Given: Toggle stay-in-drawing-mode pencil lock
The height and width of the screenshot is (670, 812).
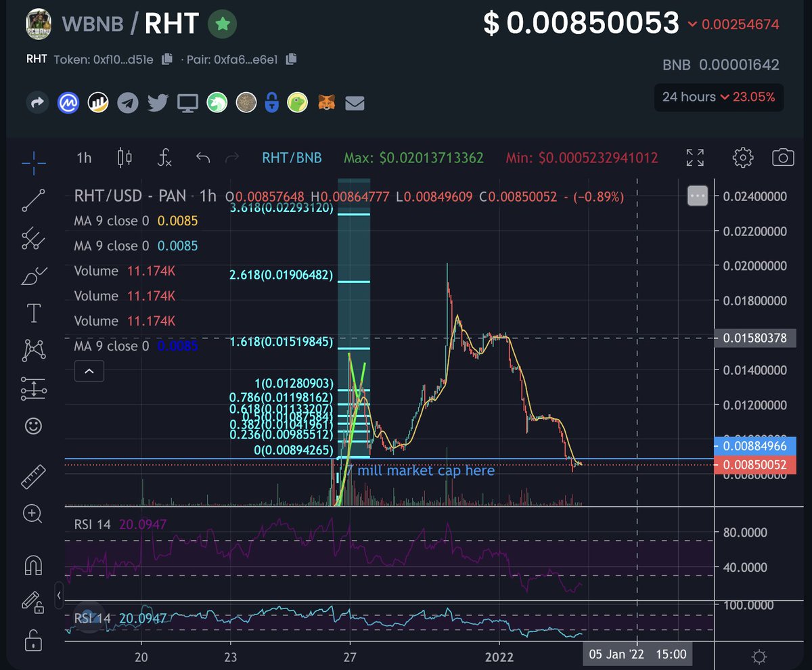Looking at the screenshot, I should click(x=32, y=601).
